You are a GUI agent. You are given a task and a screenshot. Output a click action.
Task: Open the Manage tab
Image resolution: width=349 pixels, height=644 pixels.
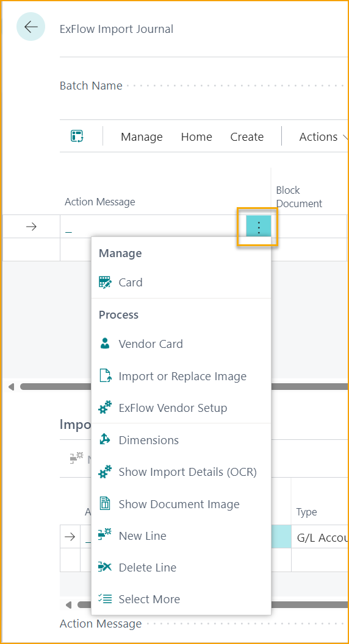click(142, 136)
